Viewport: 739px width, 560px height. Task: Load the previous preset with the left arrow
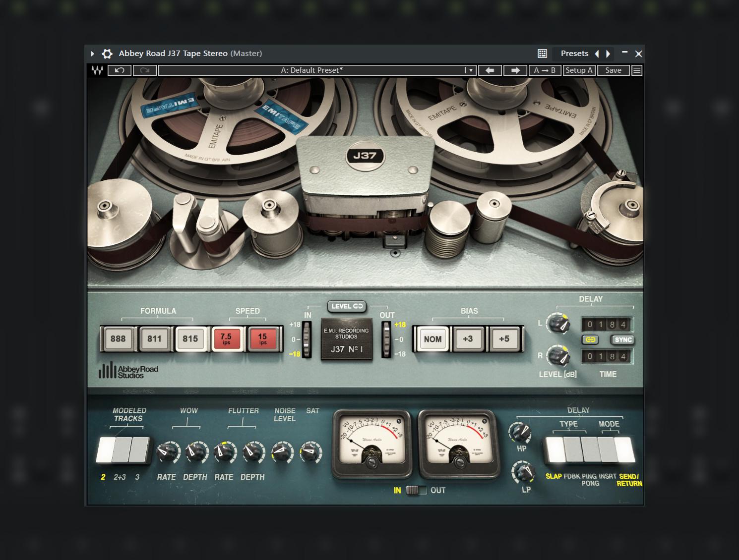tap(490, 70)
